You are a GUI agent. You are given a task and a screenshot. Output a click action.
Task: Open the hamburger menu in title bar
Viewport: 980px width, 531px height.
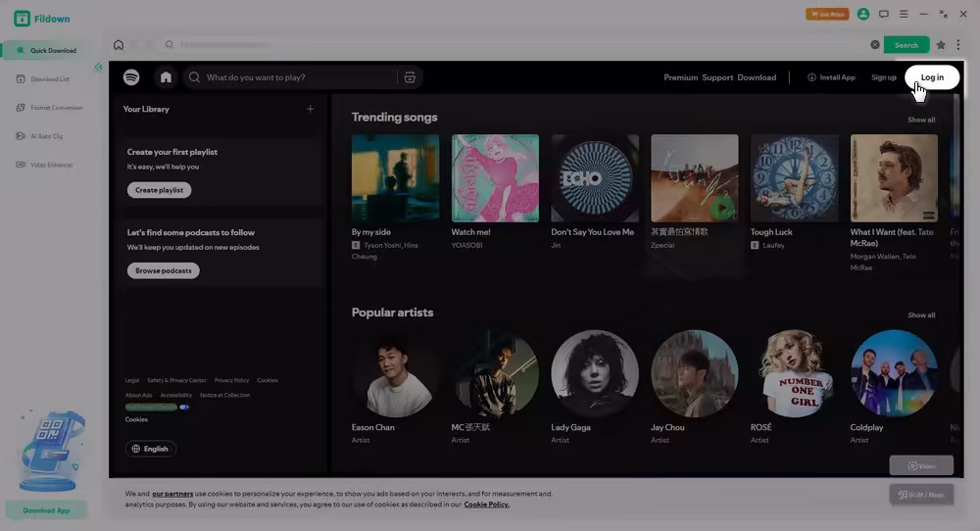904,14
